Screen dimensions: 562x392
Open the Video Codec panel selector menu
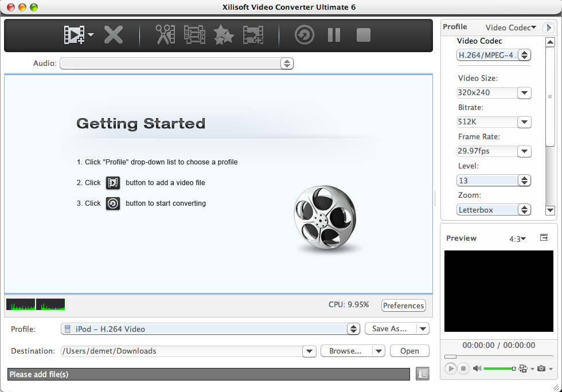coord(511,28)
